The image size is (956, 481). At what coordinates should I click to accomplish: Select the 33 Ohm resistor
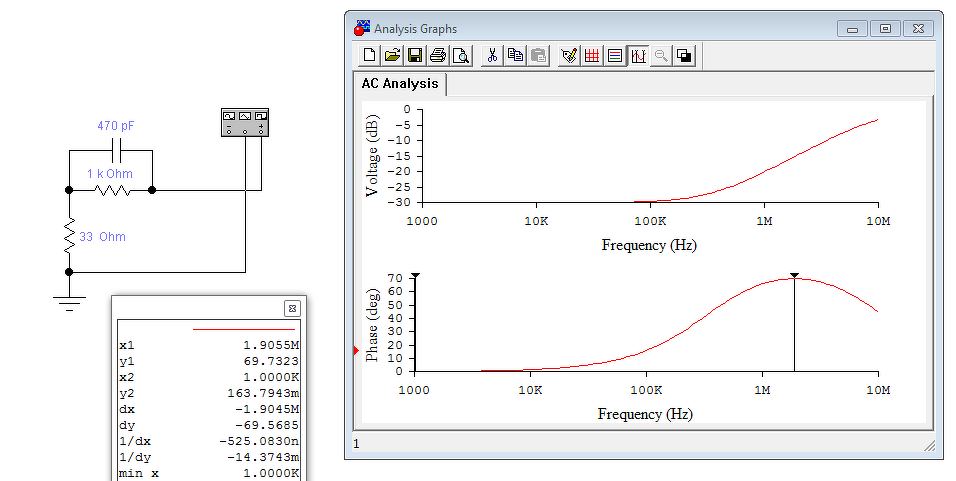(x=70, y=237)
